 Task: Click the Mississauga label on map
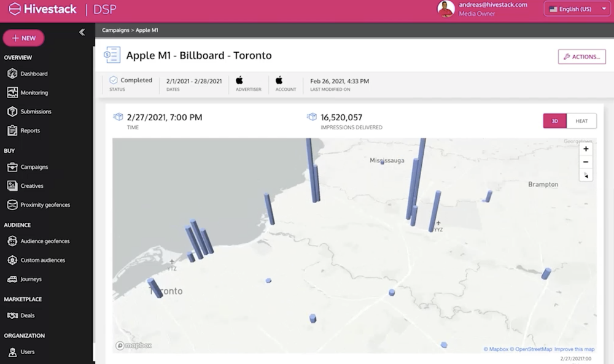pos(387,160)
